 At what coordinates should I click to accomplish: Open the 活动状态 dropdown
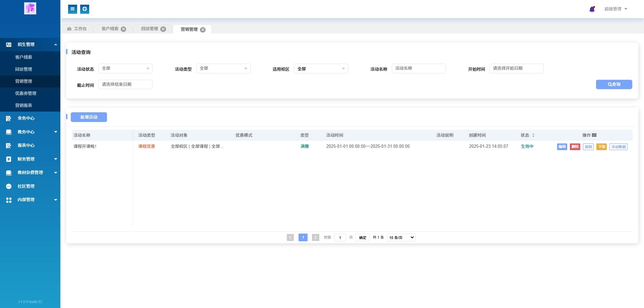[125, 68]
